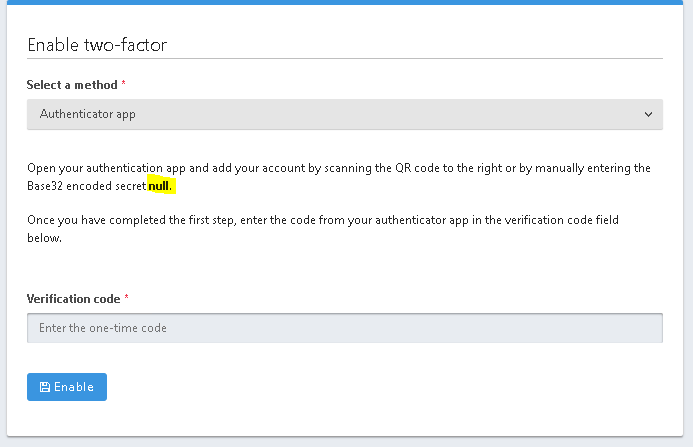Click the 'Select a method' label
This screenshot has height=447, width=693.
point(72,85)
